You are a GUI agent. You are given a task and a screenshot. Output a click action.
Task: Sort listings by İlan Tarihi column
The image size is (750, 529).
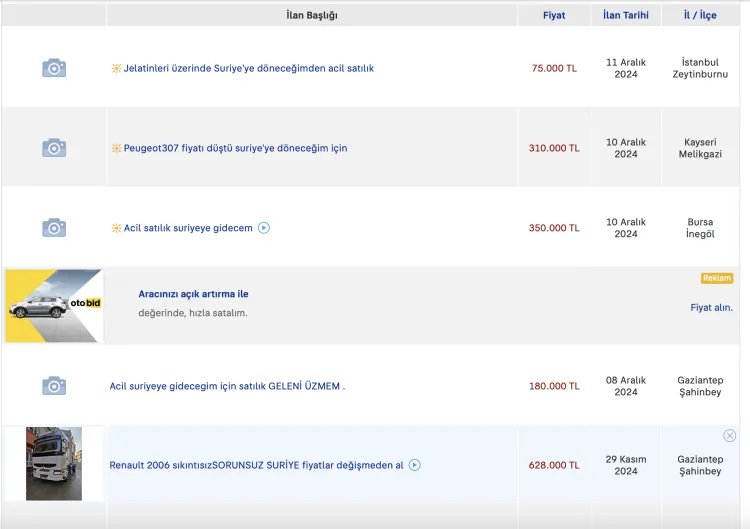(x=626, y=15)
